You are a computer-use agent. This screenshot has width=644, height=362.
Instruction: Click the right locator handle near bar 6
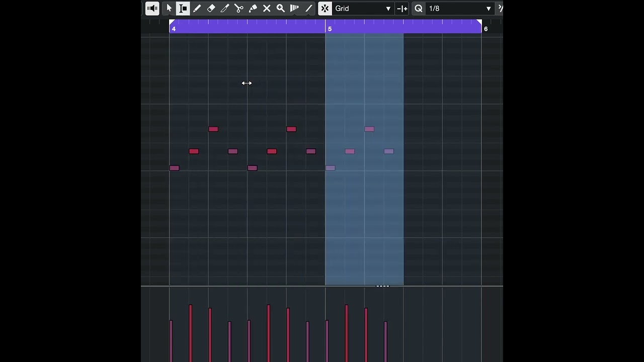click(x=479, y=22)
